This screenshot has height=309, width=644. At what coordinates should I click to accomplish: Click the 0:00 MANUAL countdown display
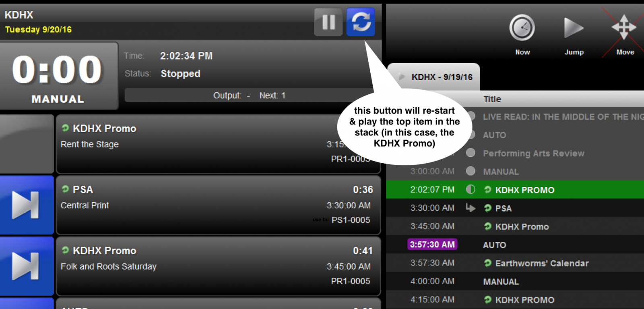58,76
